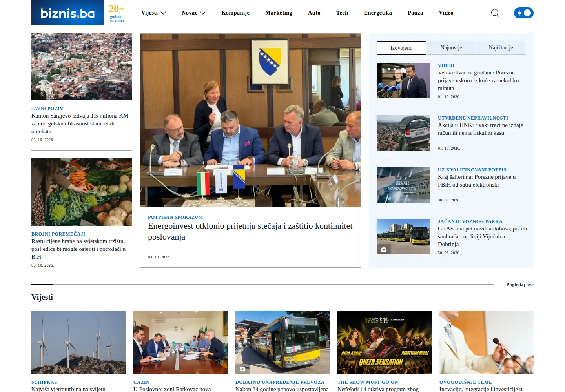Image resolution: width=565 pixels, height=392 pixels.
Task: Click the camera icon on GRAS buses thumbnail
Action: click(x=384, y=249)
